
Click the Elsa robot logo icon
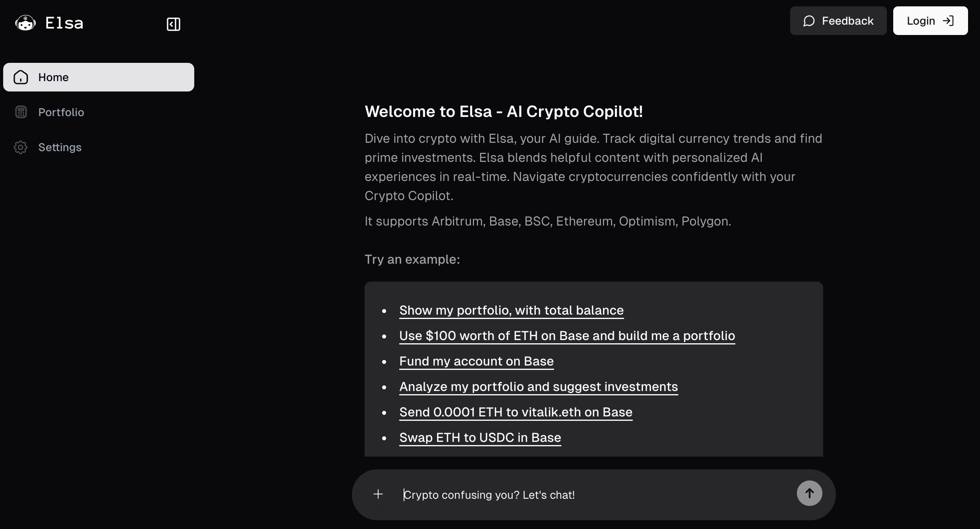[x=25, y=23]
